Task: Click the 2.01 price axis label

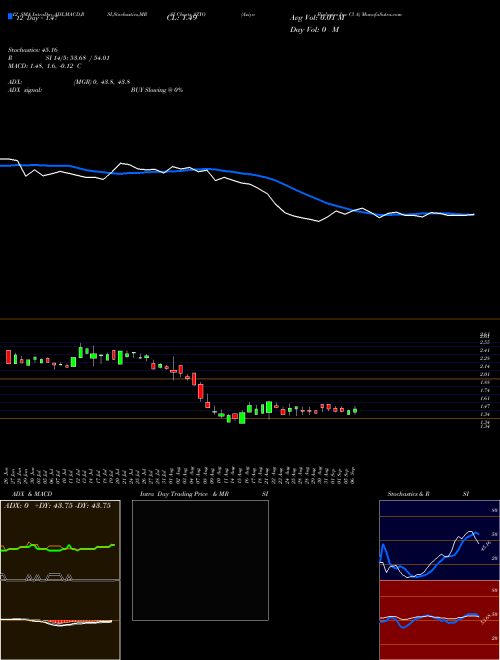Action: [485, 374]
